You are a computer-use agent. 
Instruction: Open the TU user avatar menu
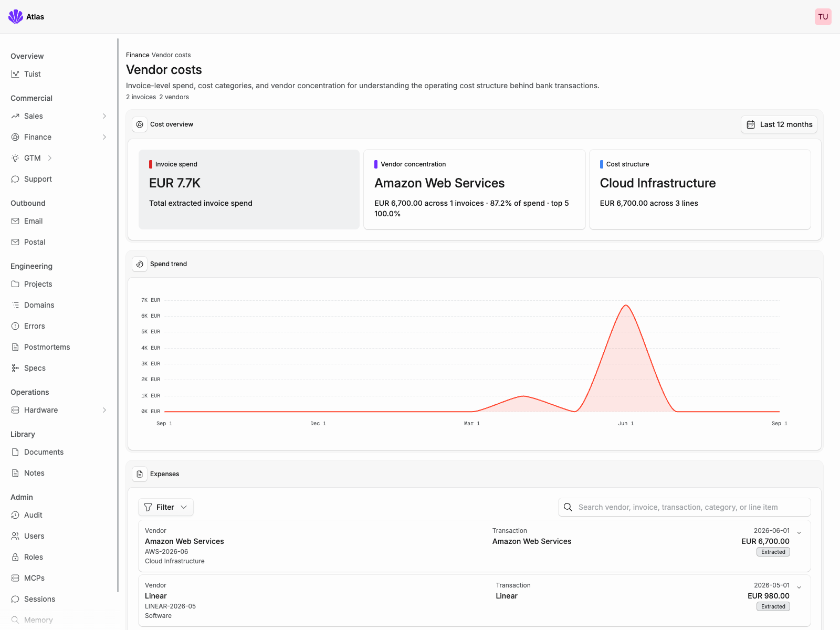(823, 17)
